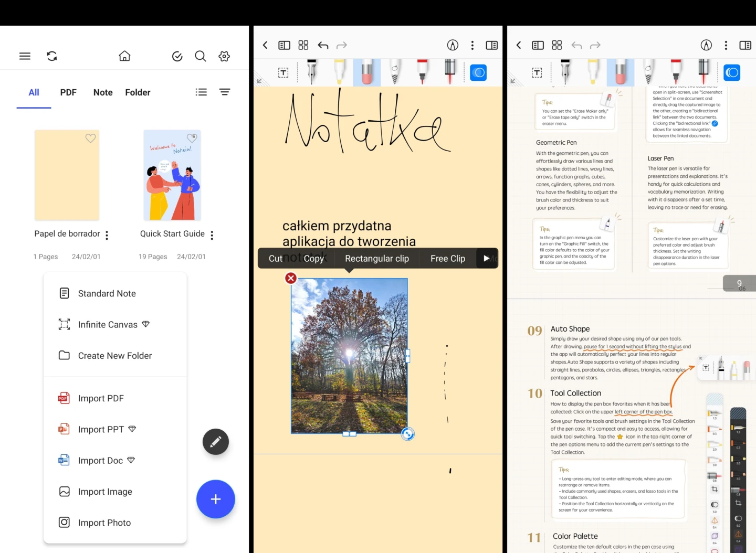Open settings gear in left panel
756x553 pixels.
tap(224, 56)
